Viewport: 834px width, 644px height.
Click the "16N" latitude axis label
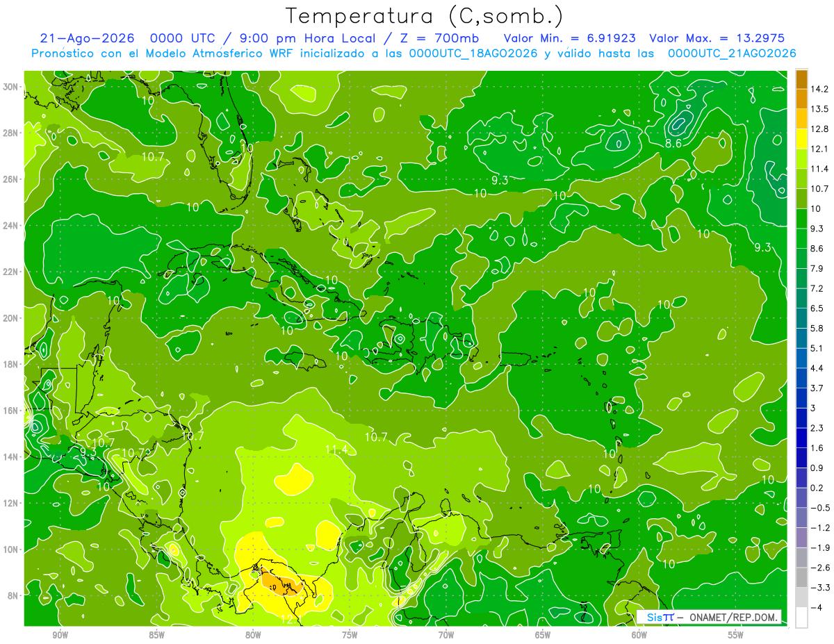click(x=11, y=411)
